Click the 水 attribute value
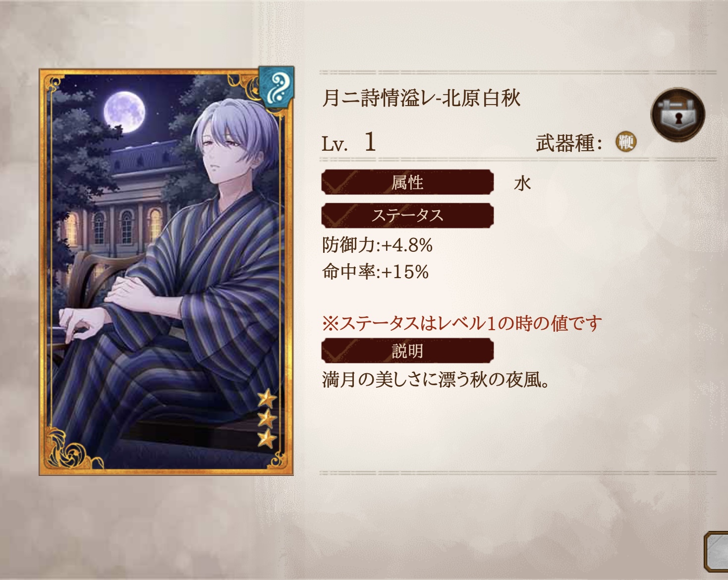The height and width of the screenshot is (580, 728). coord(522,183)
